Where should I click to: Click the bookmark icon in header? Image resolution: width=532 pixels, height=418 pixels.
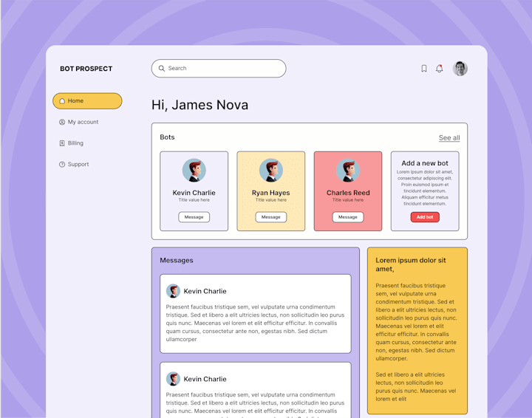[x=424, y=69]
